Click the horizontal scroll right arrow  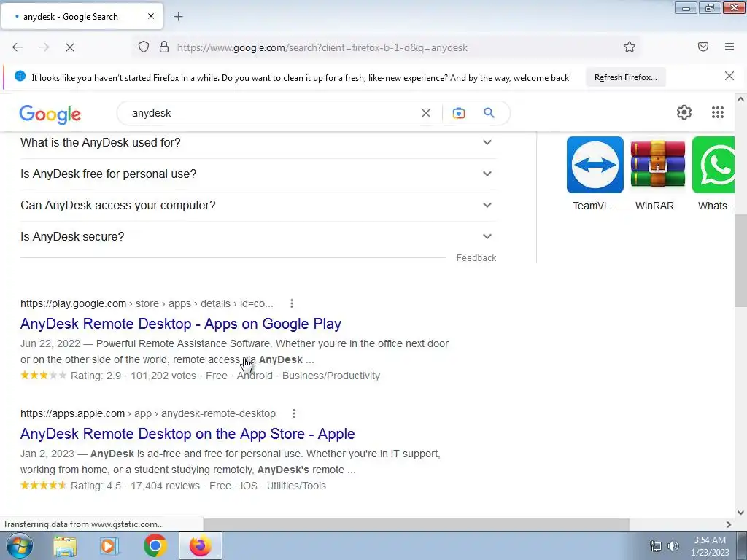tap(729, 524)
